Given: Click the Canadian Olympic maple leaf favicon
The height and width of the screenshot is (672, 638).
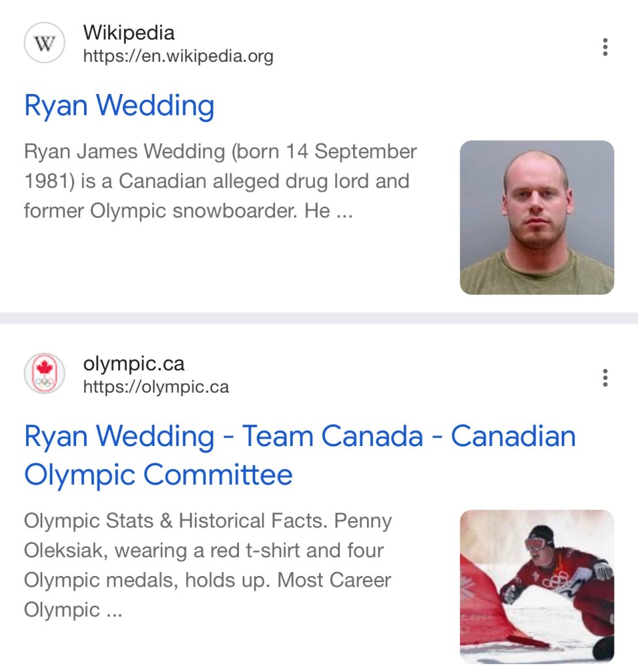Looking at the screenshot, I should 45,374.
